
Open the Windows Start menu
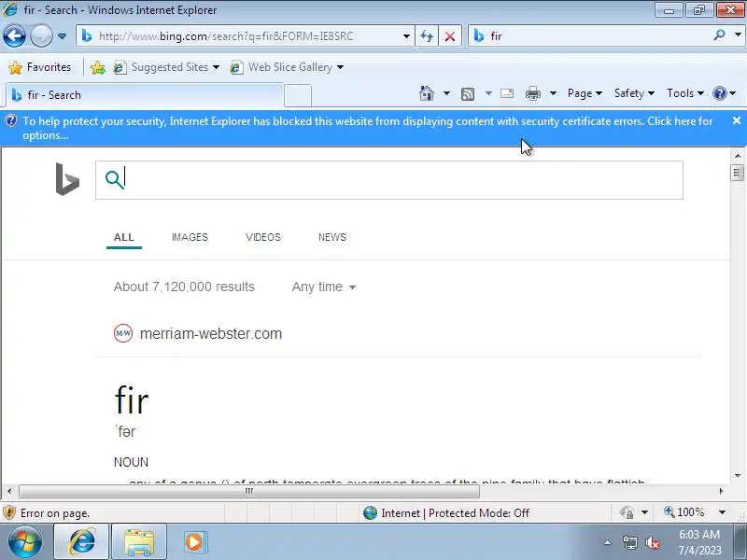[25, 542]
